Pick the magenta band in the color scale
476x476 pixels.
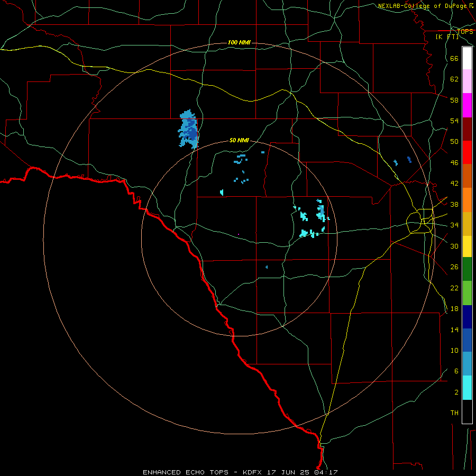467,105
